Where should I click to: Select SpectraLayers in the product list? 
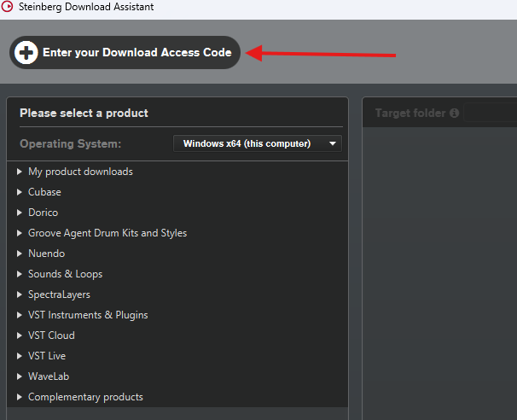59,295
